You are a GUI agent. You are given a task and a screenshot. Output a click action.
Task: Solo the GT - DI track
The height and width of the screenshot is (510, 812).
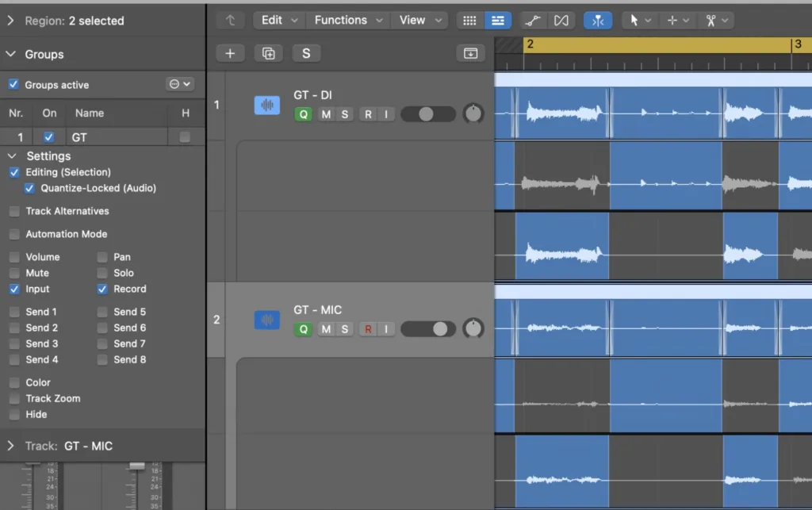(x=345, y=114)
